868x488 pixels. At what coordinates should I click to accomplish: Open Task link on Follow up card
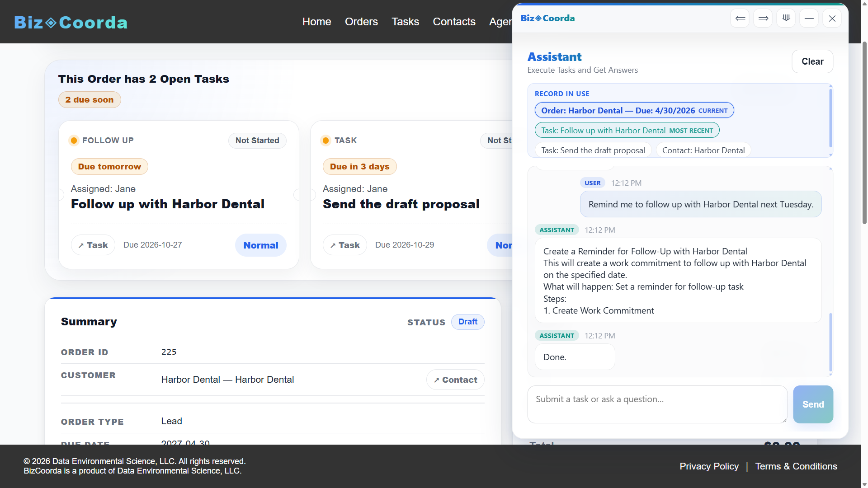(93, 245)
